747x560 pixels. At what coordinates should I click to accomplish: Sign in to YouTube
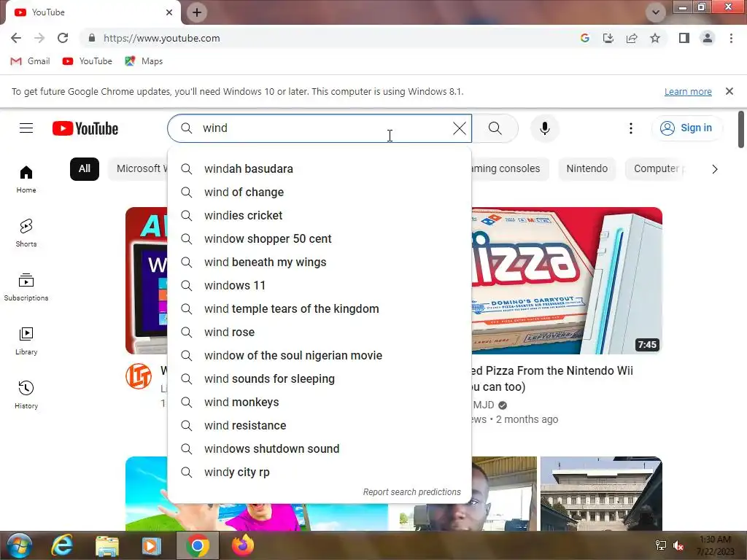pos(686,128)
